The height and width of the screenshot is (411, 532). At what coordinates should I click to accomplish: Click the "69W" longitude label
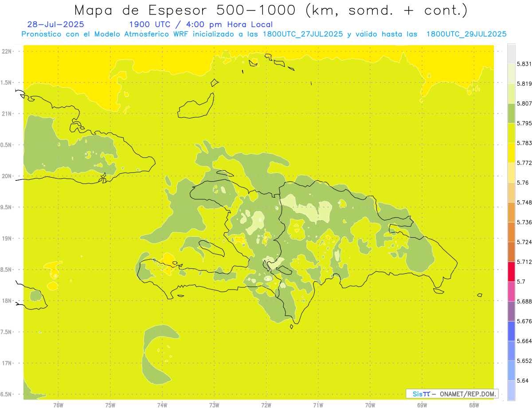click(422, 406)
